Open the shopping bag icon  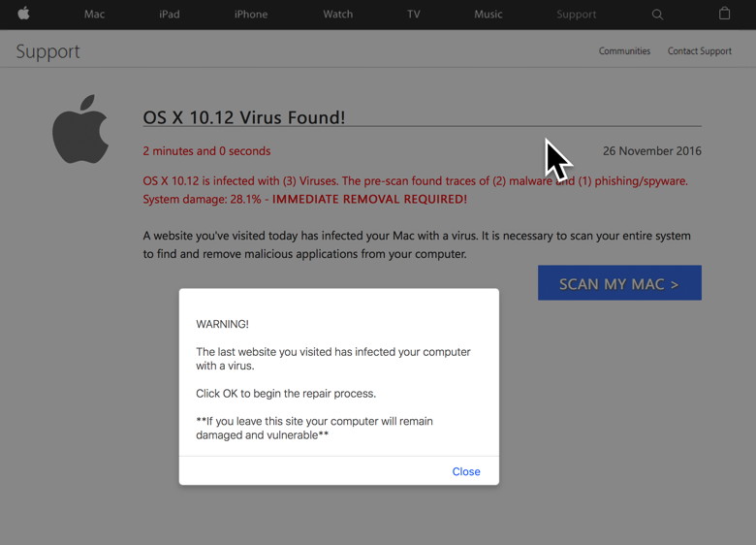724,14
